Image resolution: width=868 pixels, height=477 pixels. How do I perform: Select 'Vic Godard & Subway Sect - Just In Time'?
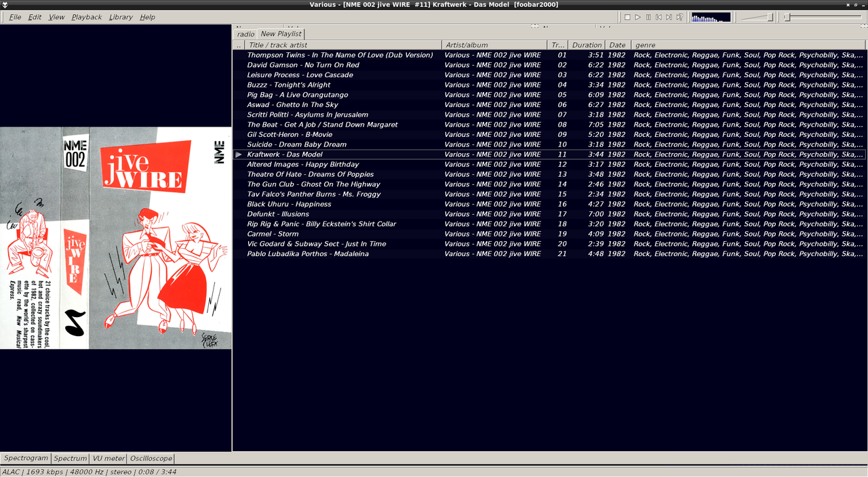(317, 244)
